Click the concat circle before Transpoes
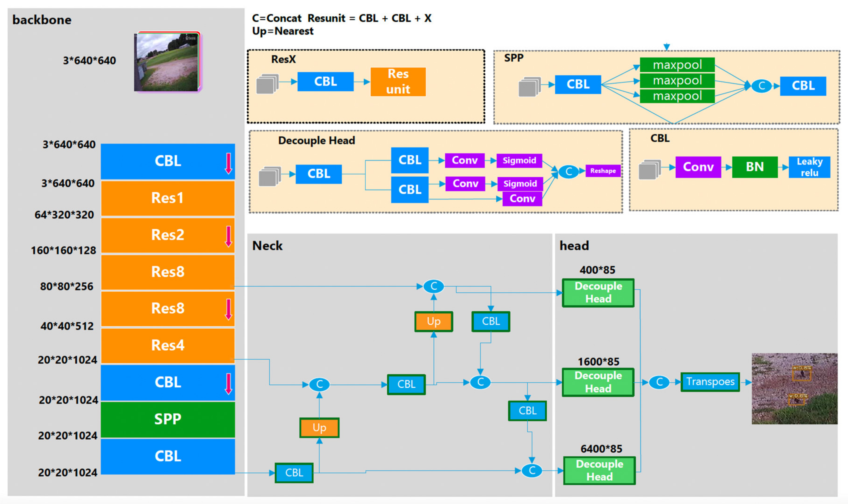The width and height of the screenshot is (848, 504). pyautogui.click(x=659, y=382)
